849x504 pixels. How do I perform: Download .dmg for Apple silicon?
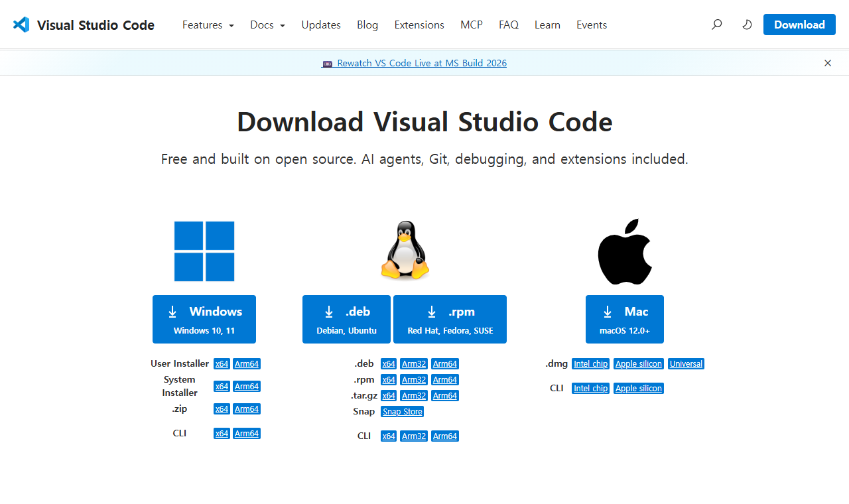pos(639,364)
